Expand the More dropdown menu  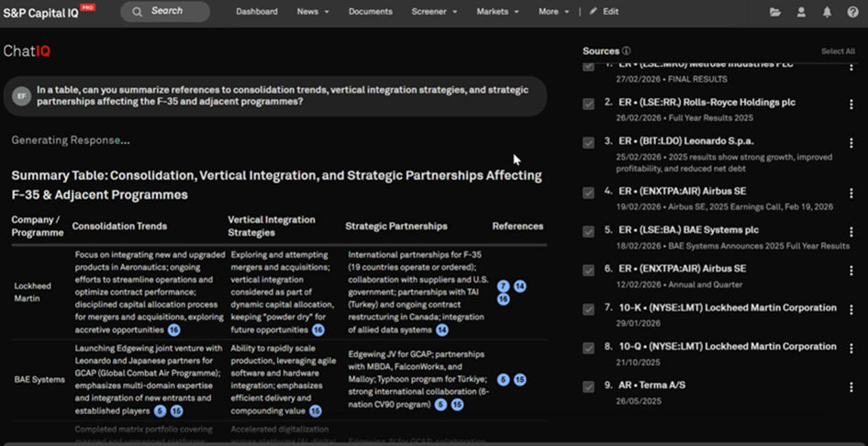tap(554, 11)
